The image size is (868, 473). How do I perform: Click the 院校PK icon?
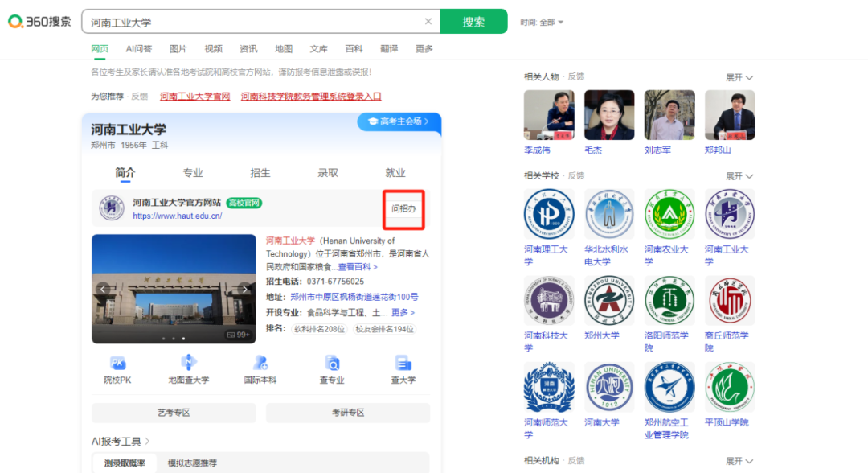[117, 364]
